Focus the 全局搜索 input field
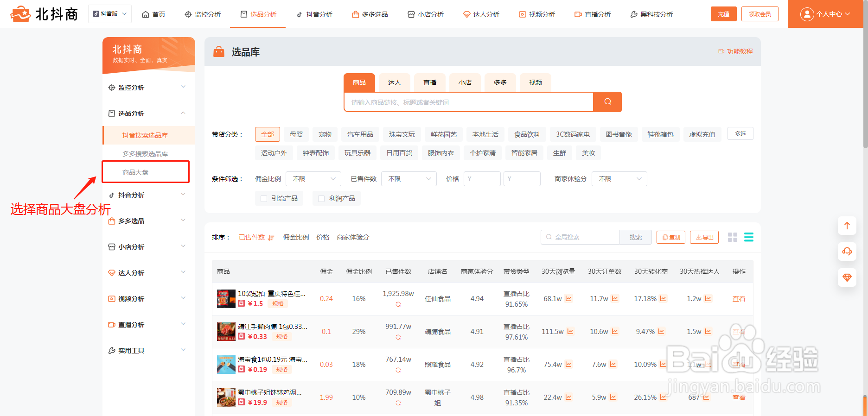 pyautogui.click(x=581, y=237)
